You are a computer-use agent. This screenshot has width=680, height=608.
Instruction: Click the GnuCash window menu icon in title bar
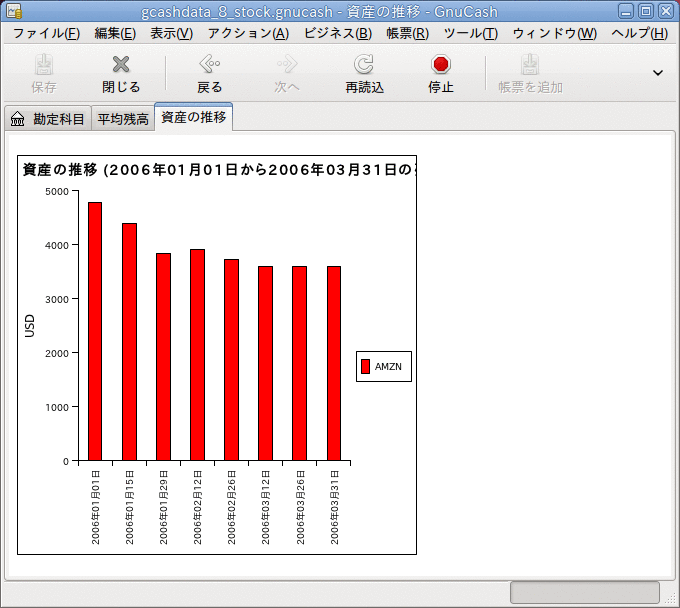coord(14,11)
